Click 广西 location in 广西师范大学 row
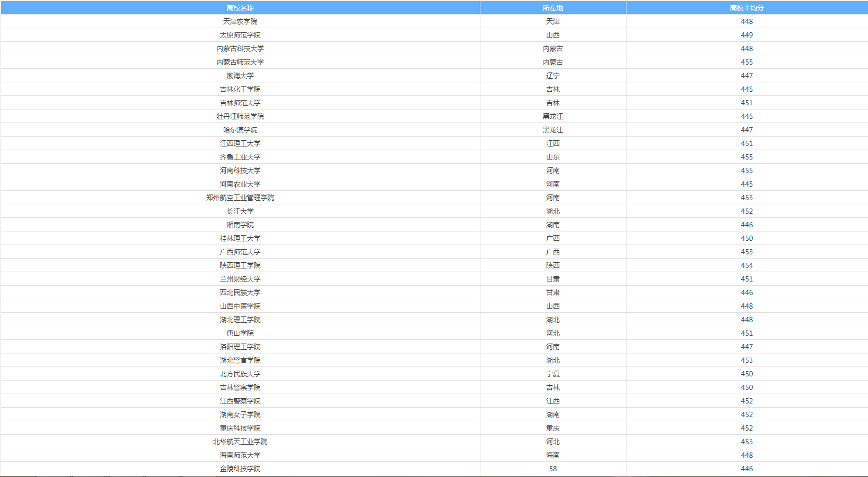The image size is (868, 477). [553, 252]
